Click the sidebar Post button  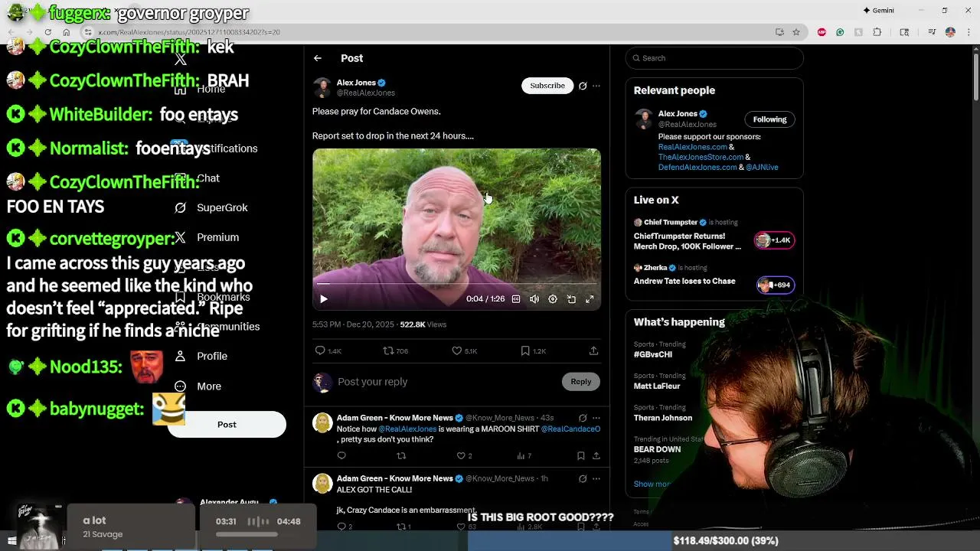tap(227, 425)
